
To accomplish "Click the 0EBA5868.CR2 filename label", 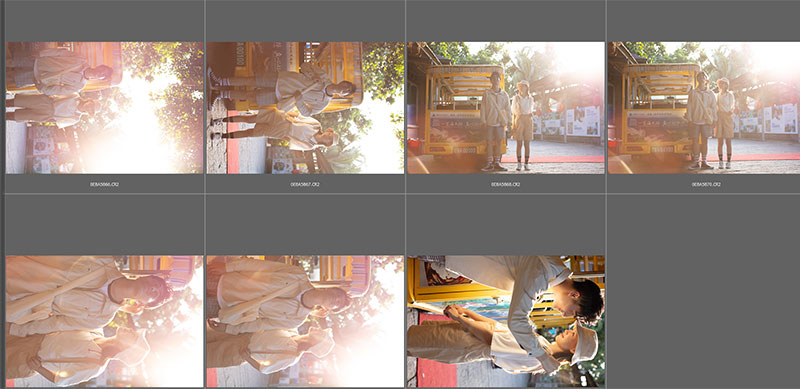I will pos(506,184).
